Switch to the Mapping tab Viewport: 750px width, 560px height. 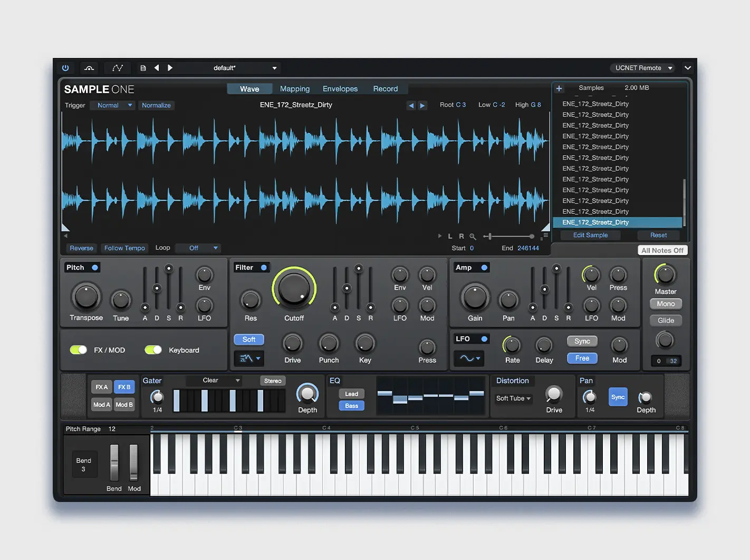pos(294,89)
